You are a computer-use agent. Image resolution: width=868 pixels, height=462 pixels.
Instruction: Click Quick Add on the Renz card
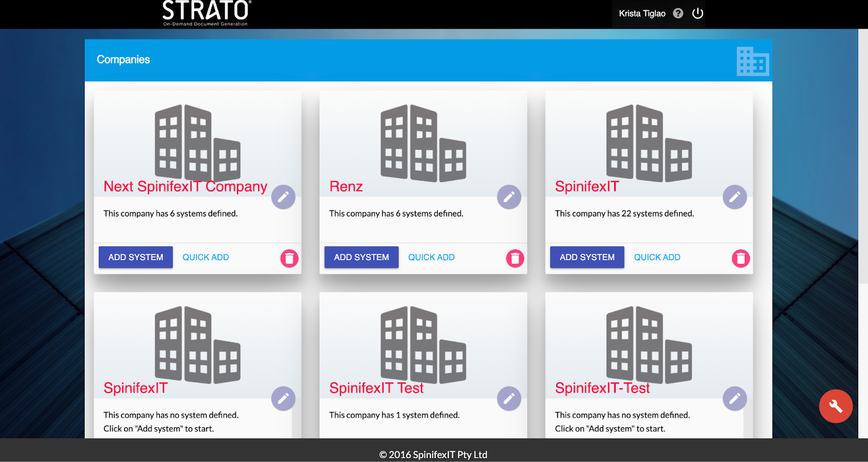[431, 257]
